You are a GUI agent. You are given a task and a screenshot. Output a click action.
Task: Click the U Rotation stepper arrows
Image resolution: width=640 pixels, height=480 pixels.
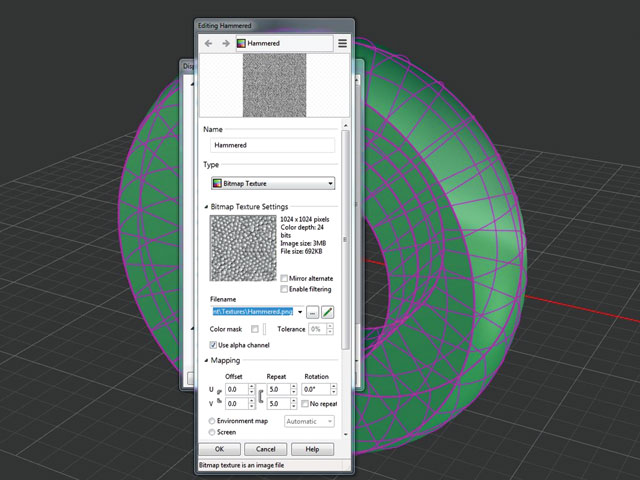333,389
